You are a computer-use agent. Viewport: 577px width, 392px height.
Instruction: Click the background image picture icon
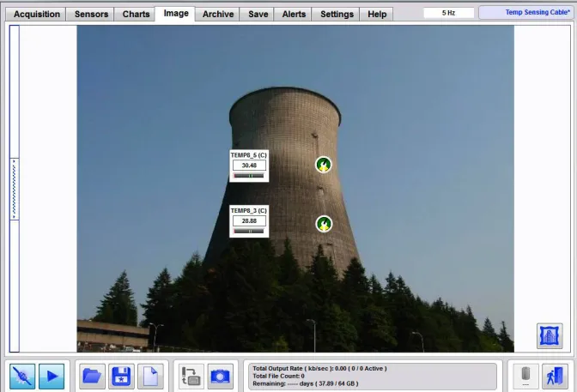[550, 335]
